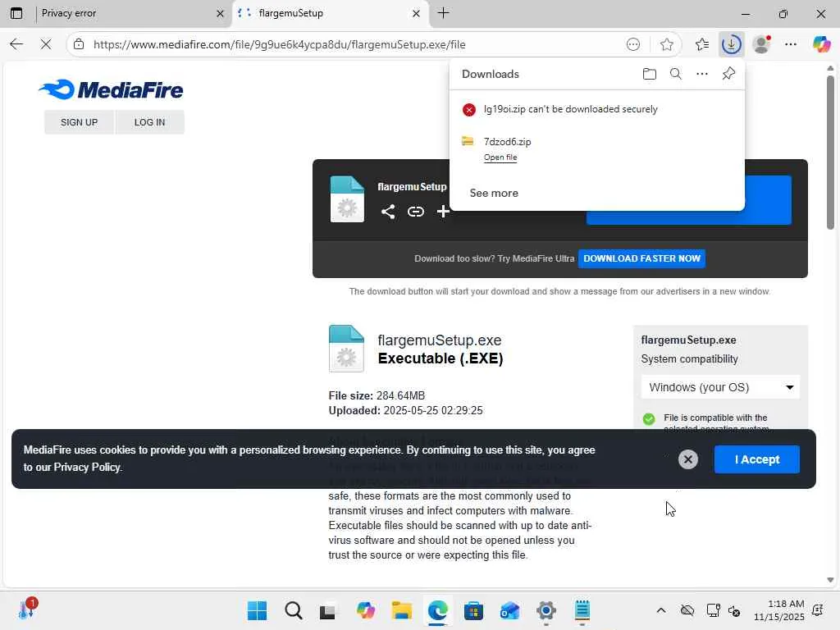Dismiss the cookie banner with X
The width and height of the screenshot is (840, 630).
(x=688, y=459)
